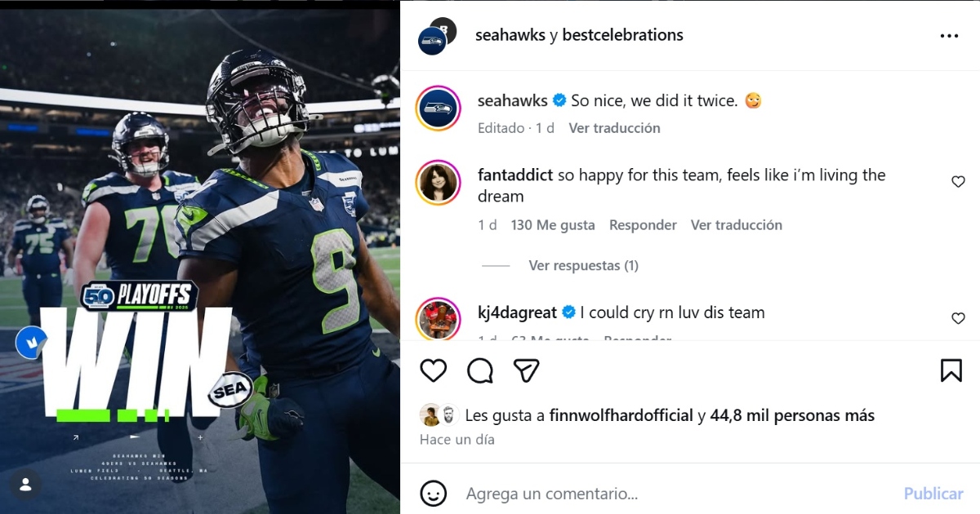The width and height of the screenshot is (980, 514).
Task: Reply to fantaddict's comment
Action: click(x=643, y=225)
